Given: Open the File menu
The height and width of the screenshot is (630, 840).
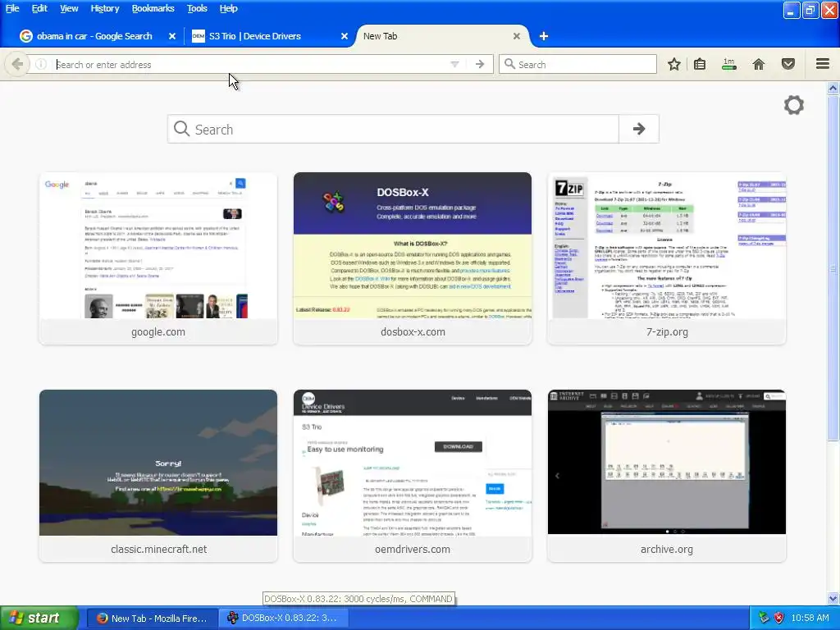Looking at the screenshot, I should [11, 8].
